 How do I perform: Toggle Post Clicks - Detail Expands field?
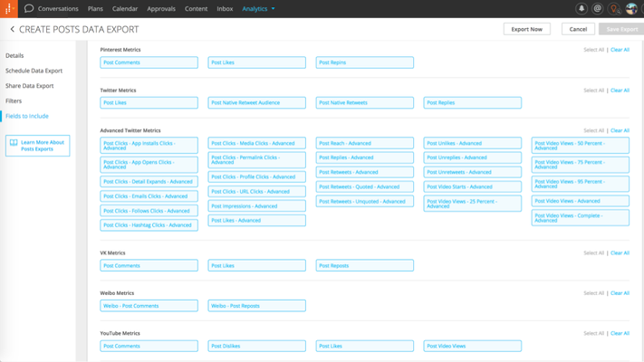coord(149,181)
